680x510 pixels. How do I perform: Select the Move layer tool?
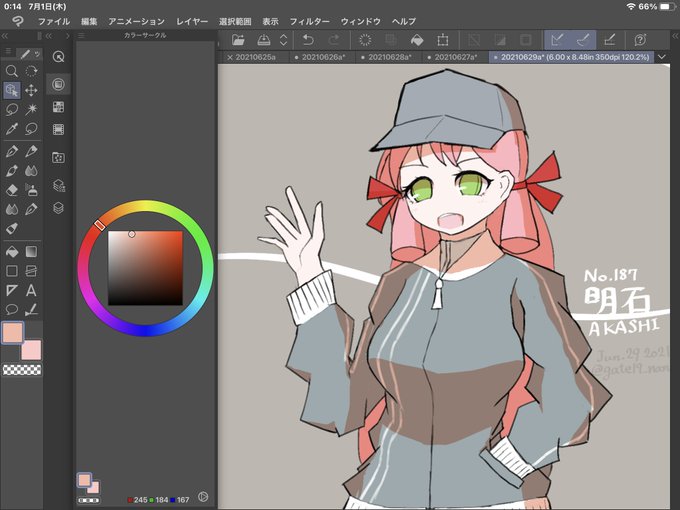coord(31,90)
